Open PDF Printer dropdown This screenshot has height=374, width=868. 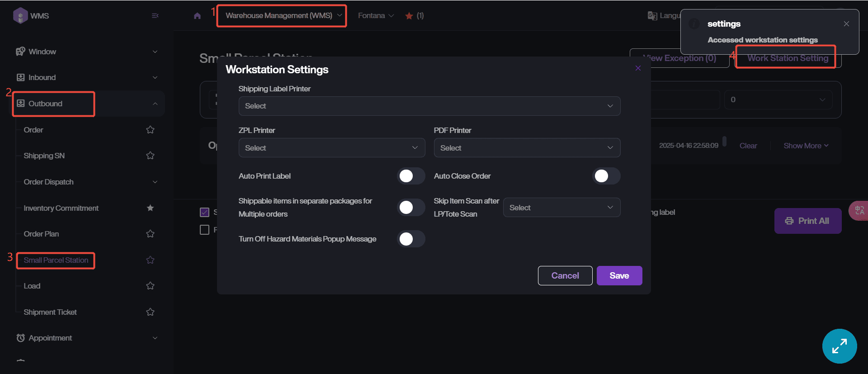pos(527,148)
